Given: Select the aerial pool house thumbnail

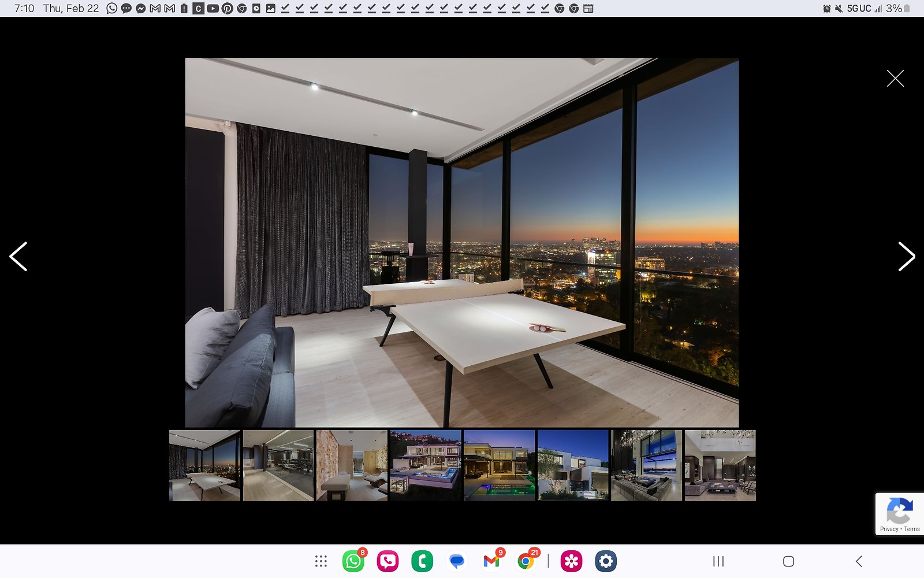Looking at the screenshot, I should 426,465.
